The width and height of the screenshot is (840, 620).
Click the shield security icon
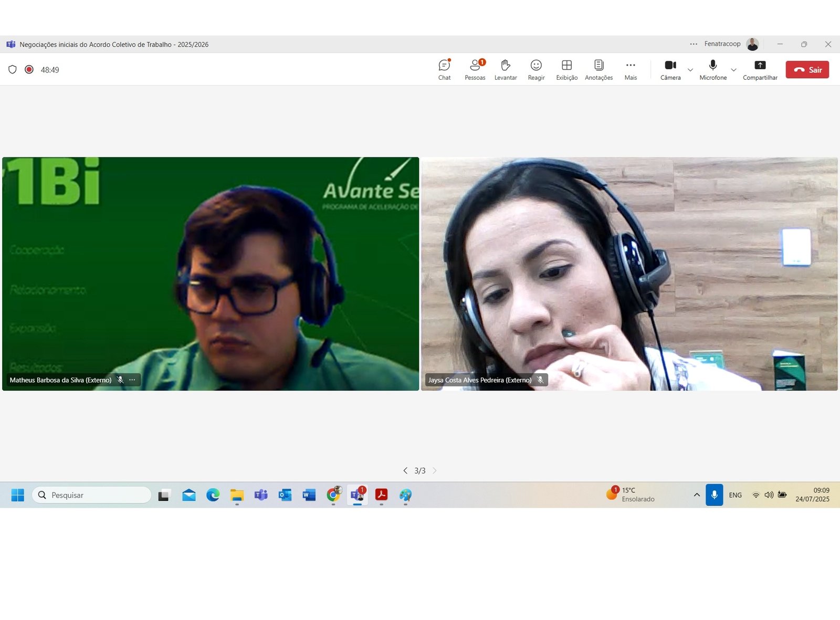pos(13,69)
